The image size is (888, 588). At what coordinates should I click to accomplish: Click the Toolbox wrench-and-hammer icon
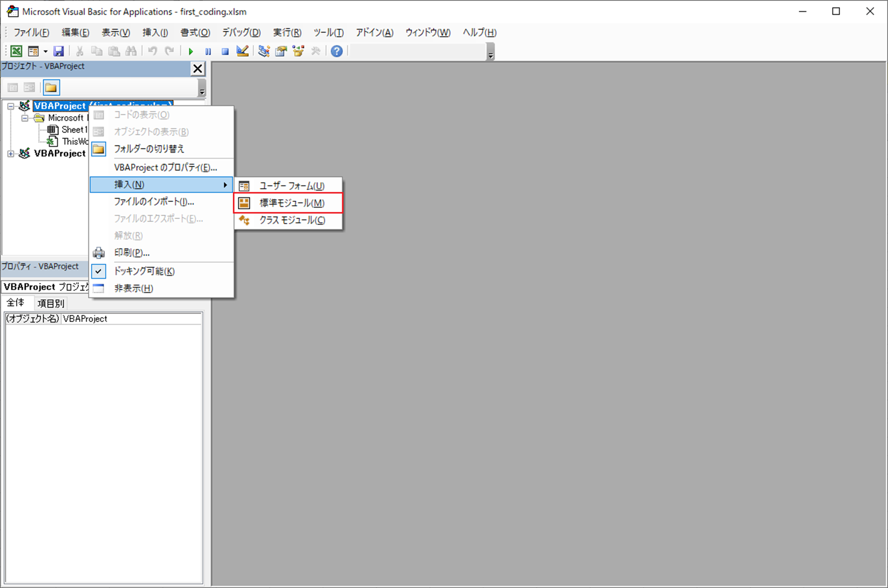pyautogui.click(x=315, y=51)
